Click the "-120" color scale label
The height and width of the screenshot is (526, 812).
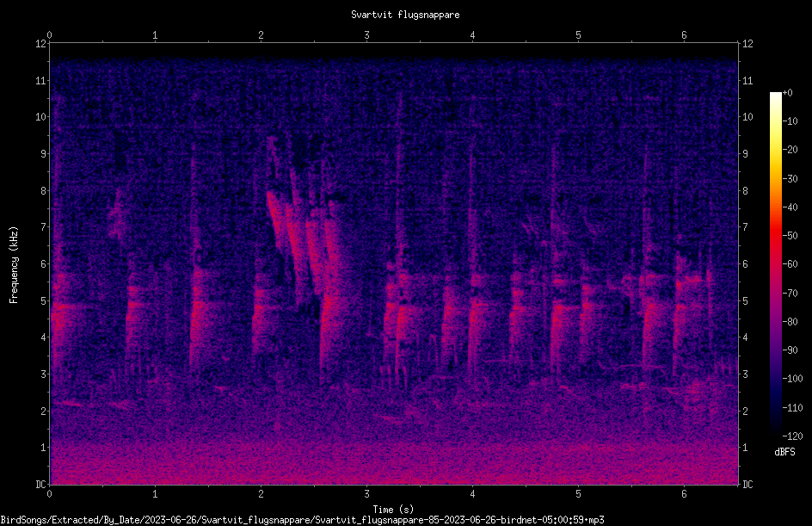tap(793, 436)
